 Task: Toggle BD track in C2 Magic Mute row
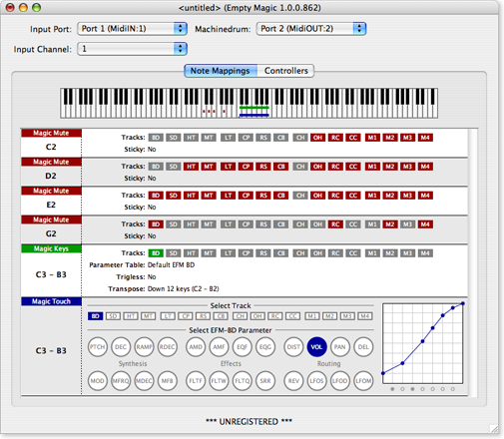[x=156, y=138]
